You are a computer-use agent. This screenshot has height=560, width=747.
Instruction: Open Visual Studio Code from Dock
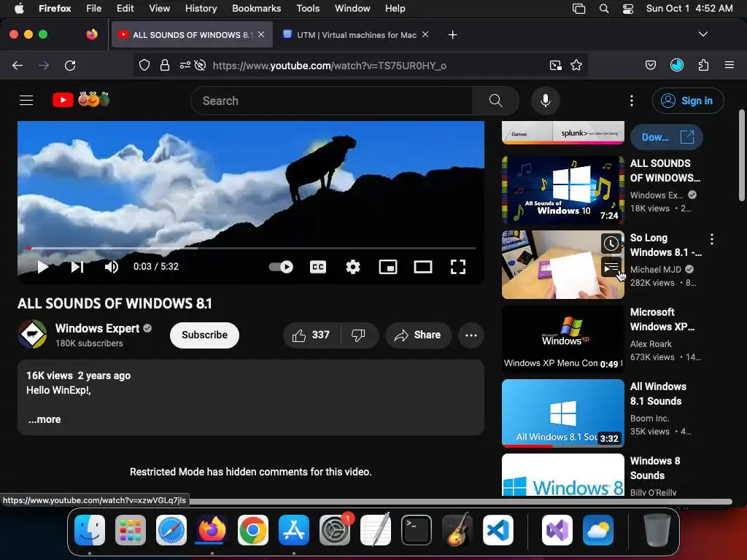click(498, 530)
